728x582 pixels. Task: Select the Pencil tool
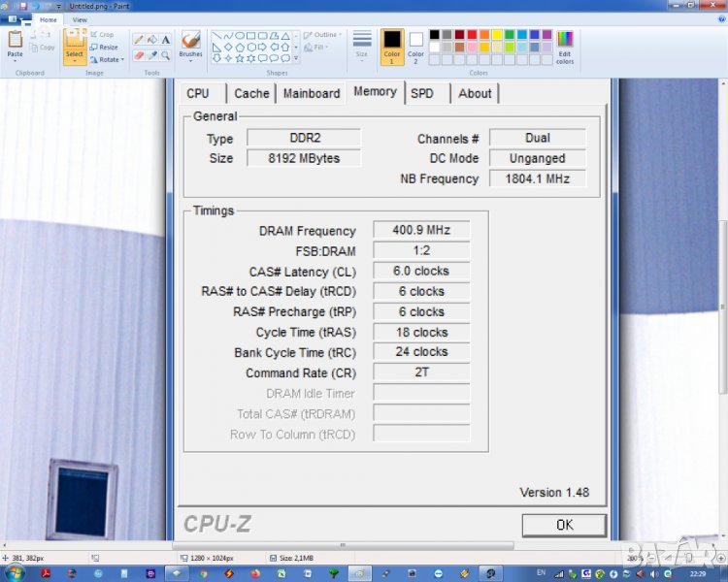tap(138, 40)
